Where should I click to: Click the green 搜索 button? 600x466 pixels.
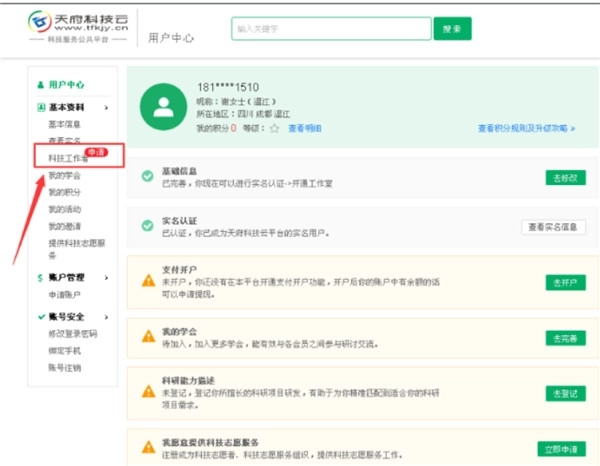[452, 28]
